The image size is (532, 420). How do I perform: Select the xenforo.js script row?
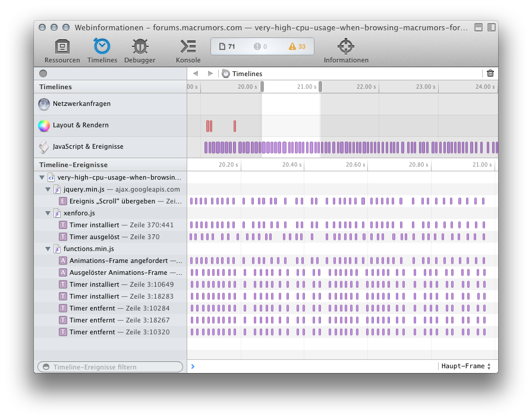point(111,213)
